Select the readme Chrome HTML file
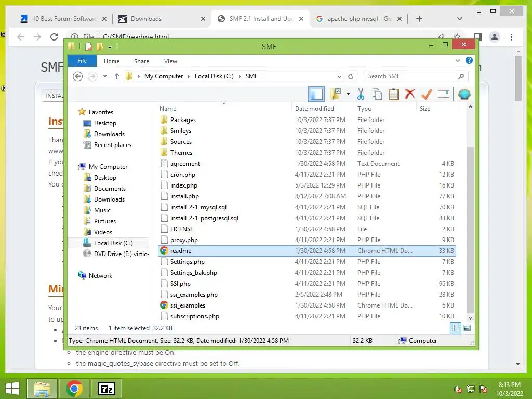This screenshot has height=399, width=532. pyautogui.click(x=307, y=251)
